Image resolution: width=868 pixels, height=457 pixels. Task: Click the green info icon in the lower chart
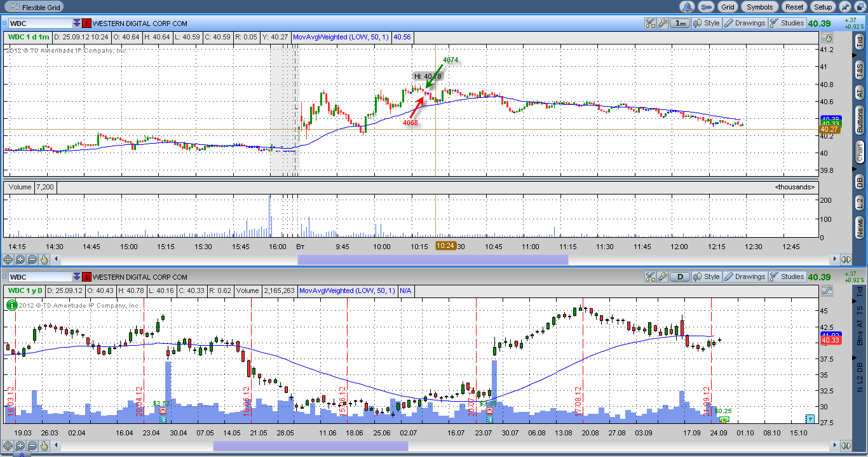[11, 305]
